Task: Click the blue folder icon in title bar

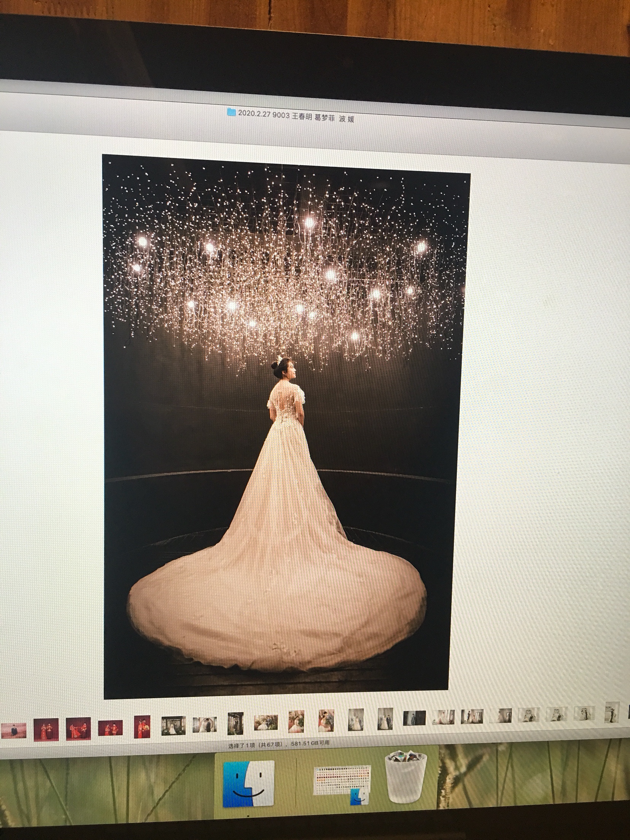Action: (x=231, y=112)
